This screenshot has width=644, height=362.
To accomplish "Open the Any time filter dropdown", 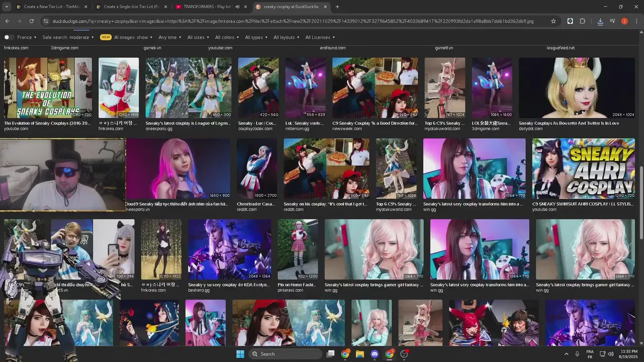I will tap(170, 37).
